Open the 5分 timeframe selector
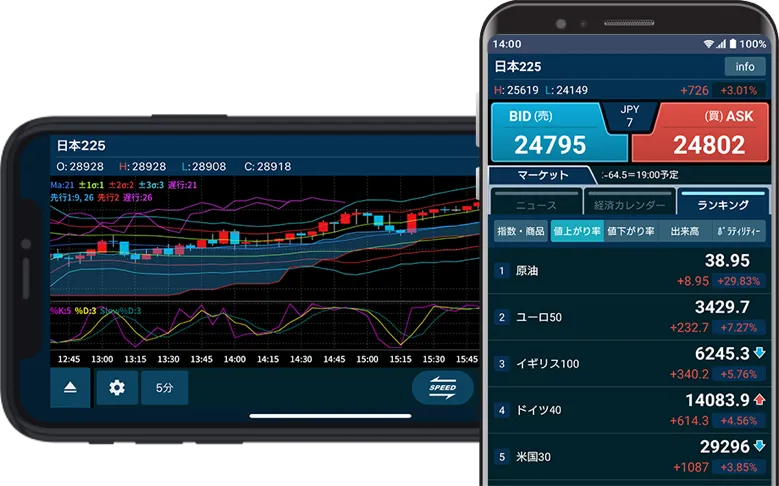Image resolution: width=779 pixels, height=486 pixels. [x=164, y=388]
